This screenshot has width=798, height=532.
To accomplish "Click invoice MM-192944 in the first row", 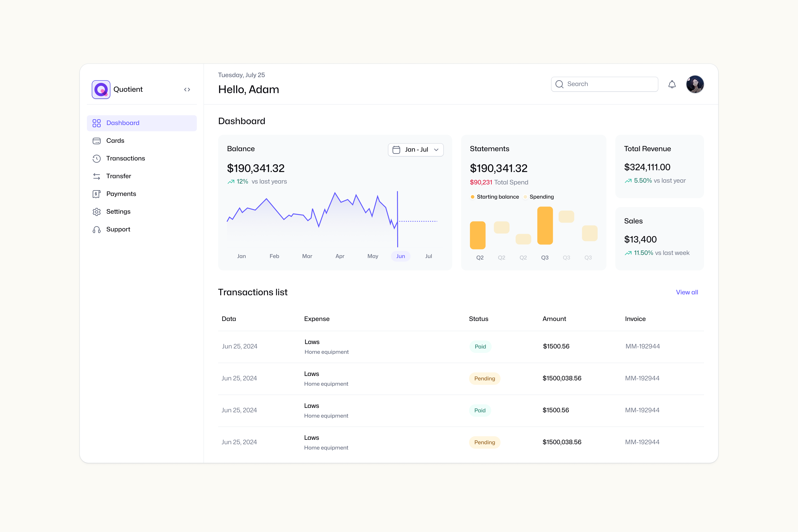I will tap(643, 346).
